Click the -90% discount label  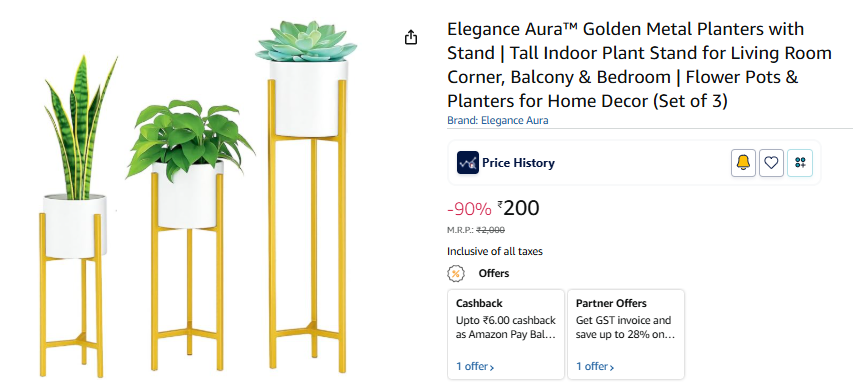click(x=469, y=209)
